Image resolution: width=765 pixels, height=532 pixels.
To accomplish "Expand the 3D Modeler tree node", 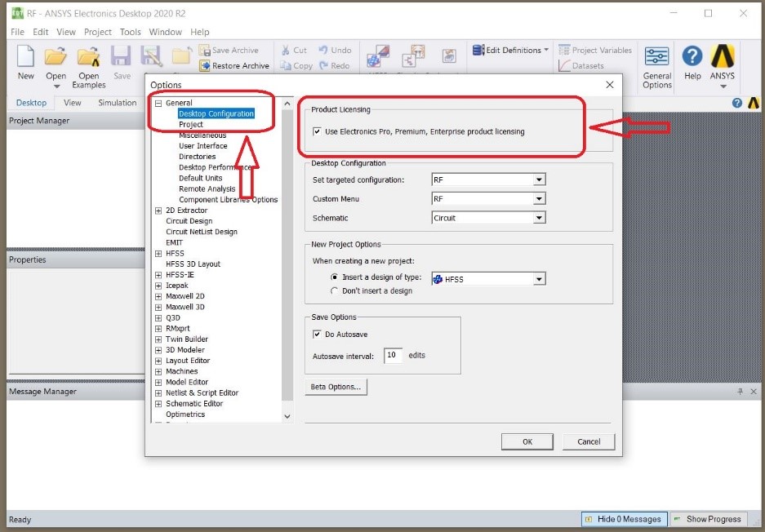I will (x=158, y=350).
